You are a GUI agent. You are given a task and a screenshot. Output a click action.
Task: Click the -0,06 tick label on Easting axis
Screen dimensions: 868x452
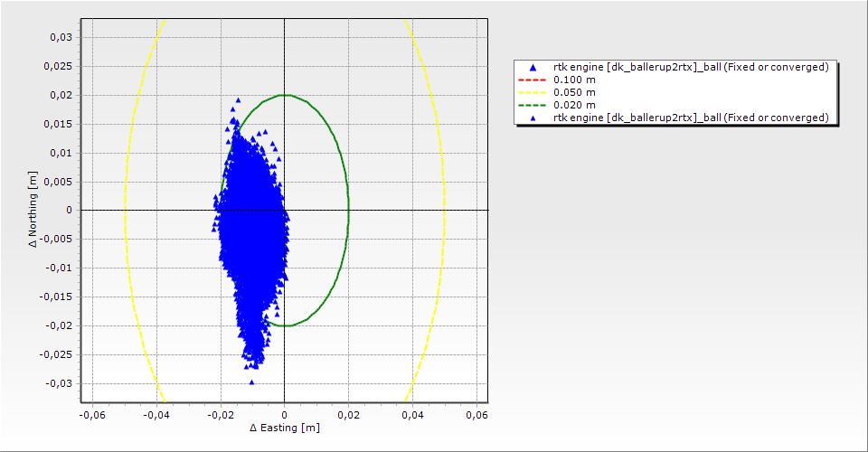point(92,415)
